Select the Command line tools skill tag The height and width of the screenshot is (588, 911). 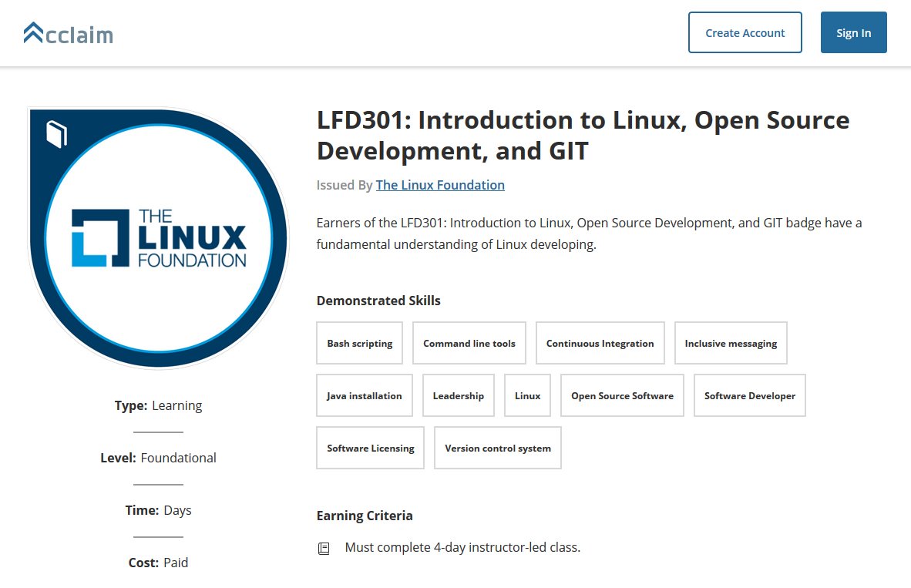pyautogui.click(x=469, y=343)
